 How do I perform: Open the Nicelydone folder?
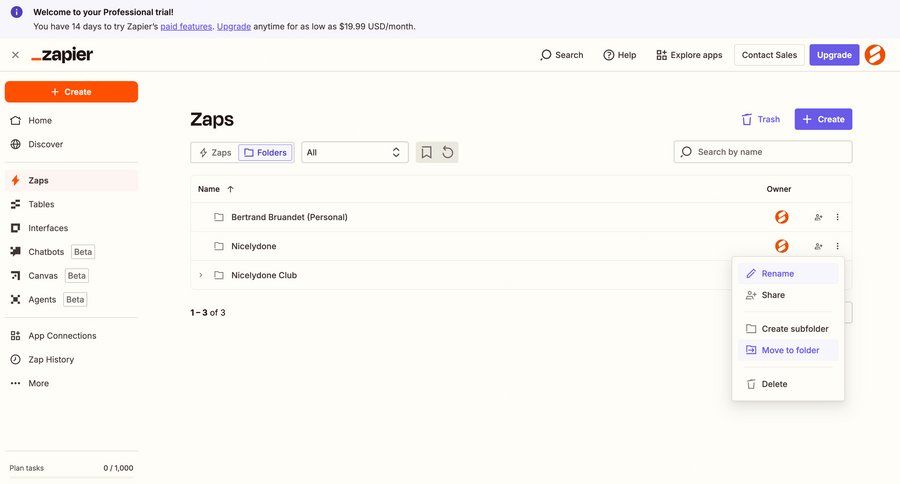(x=254, y=246)
